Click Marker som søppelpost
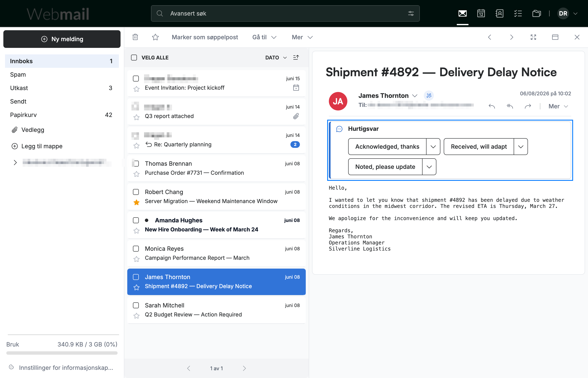The image size is (588, 378). [205, 37]
